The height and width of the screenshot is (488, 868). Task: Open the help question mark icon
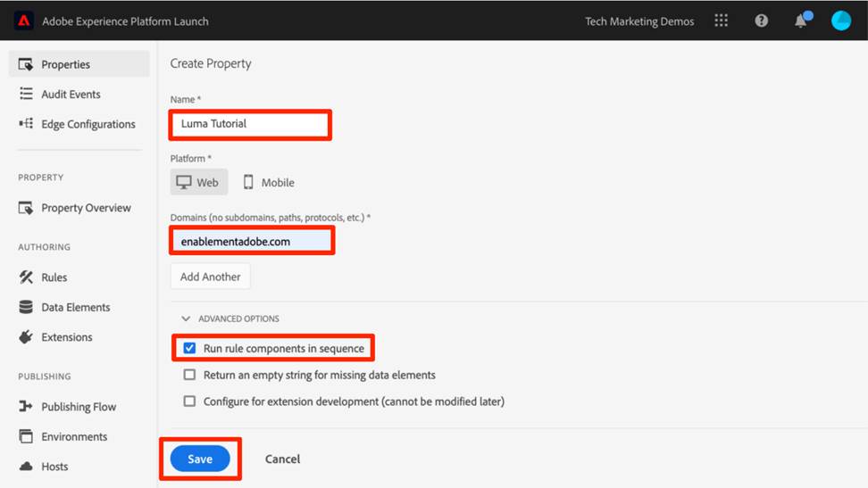[761, 21]
